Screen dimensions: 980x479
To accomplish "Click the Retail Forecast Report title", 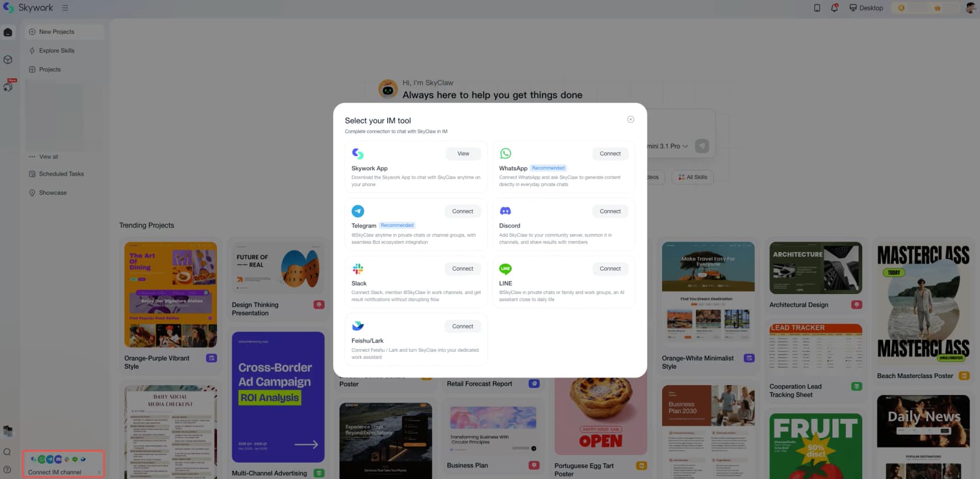I will click(x=480, y=384).
